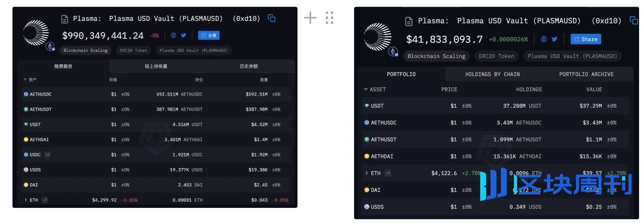Viewport: 644px width, 223px height.
Task: Switch to the 历史余额 tab
Action: point(248,66)
